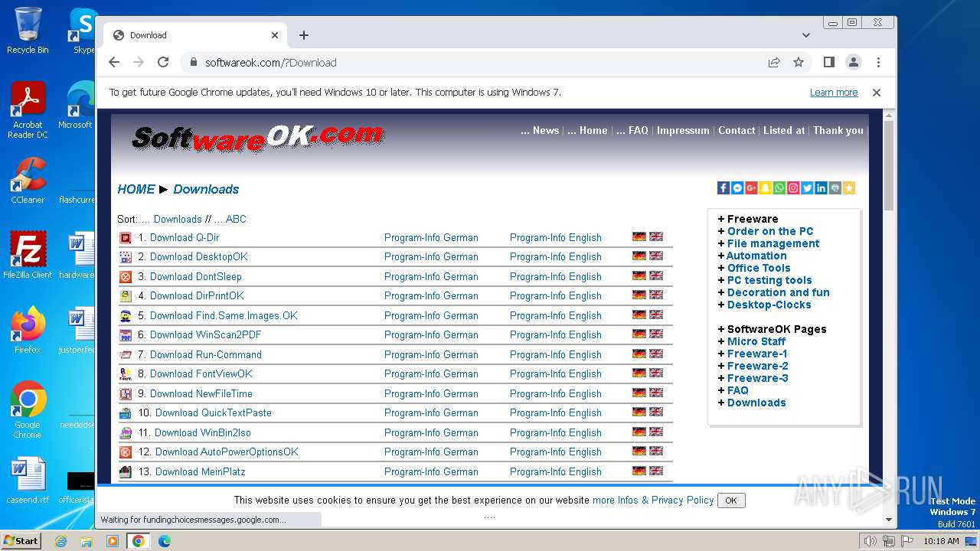Open Micro Staff sidebar page
980x551 pixels.
click(756, 341)
